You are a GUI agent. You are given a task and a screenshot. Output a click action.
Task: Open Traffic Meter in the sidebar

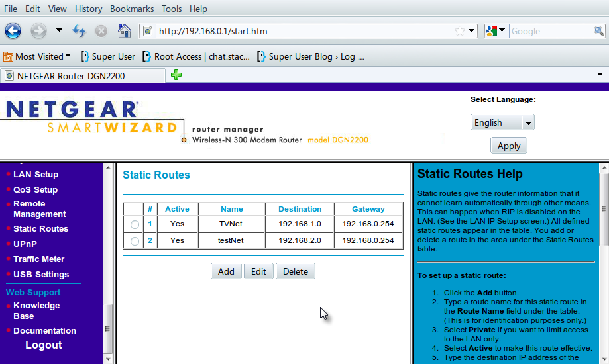[39, 259]
